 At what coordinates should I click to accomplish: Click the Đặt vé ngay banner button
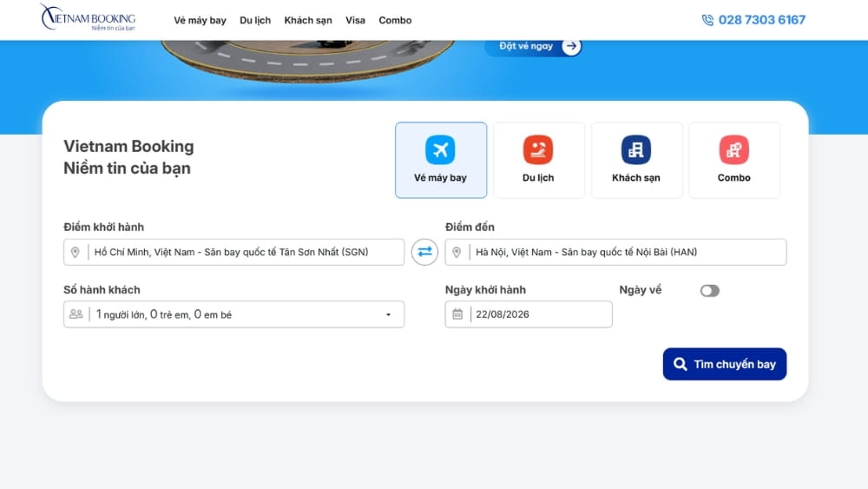pyautogui.click(x=533, y=47)
